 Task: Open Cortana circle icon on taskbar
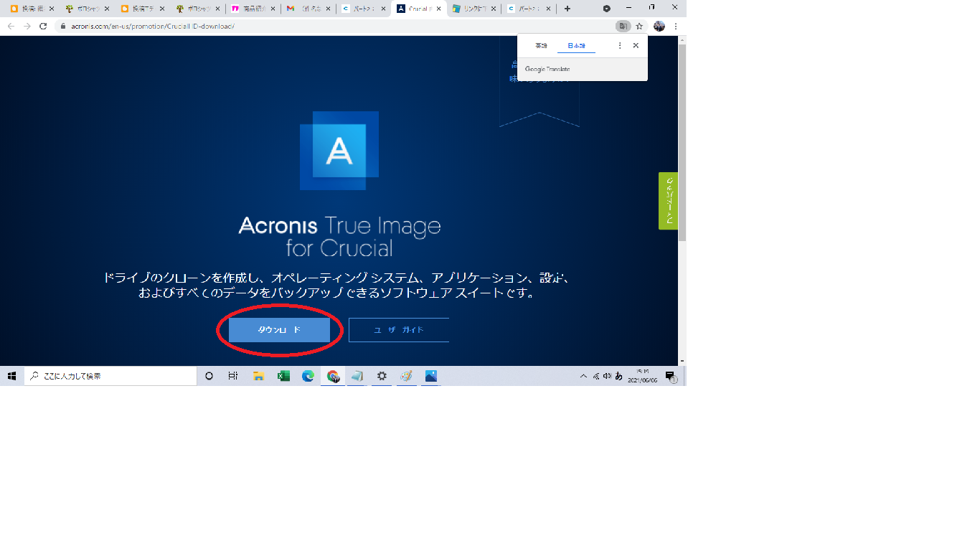coord(209,376)
